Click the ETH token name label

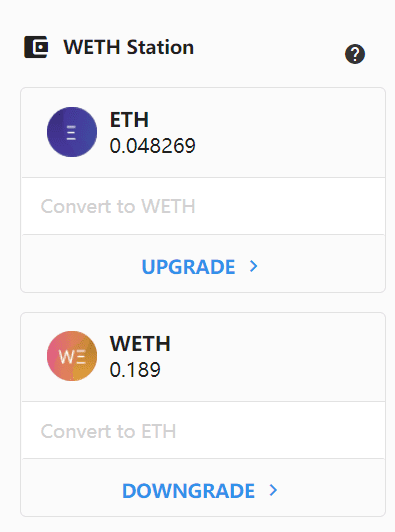pos(129,120)
